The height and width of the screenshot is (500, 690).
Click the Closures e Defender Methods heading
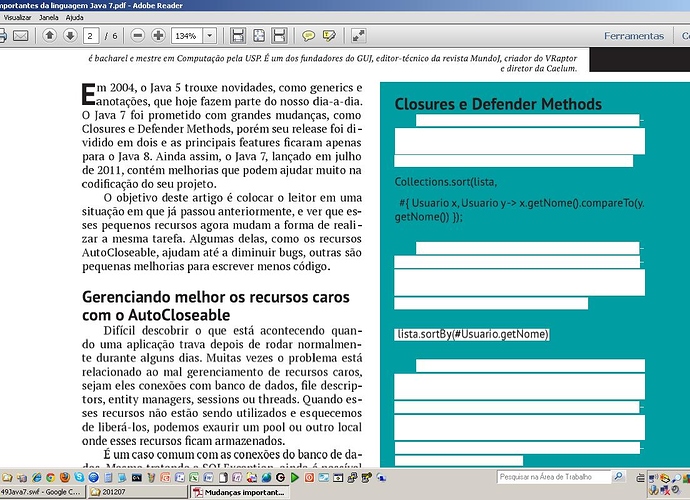(x=498, y=104)
